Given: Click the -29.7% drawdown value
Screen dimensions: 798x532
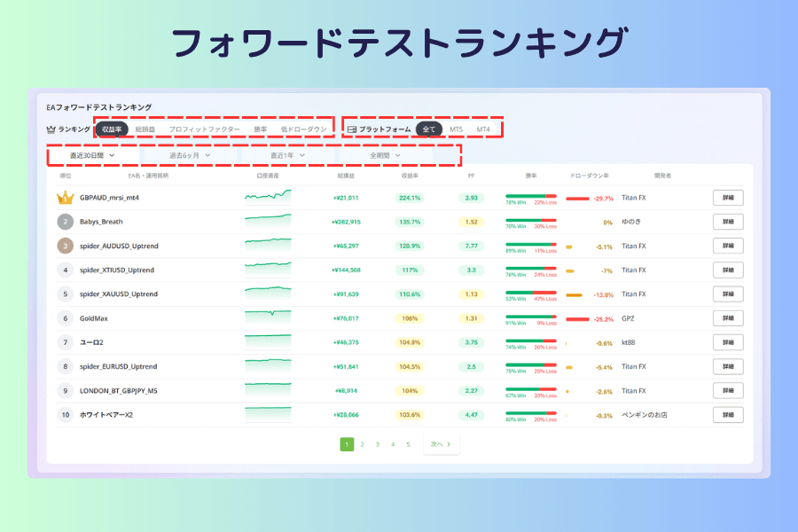Looking at the screenshot, I should tap(604, 199).
